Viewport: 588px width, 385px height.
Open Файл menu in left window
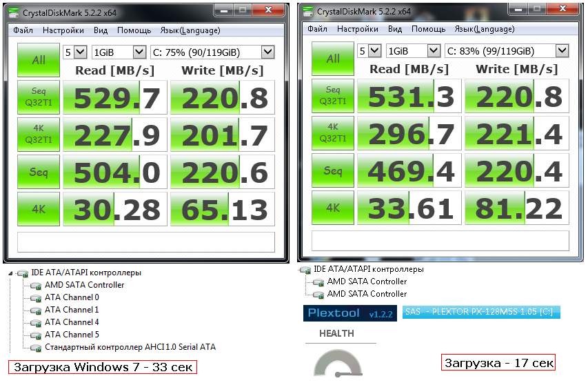click(x=23, y=30)
